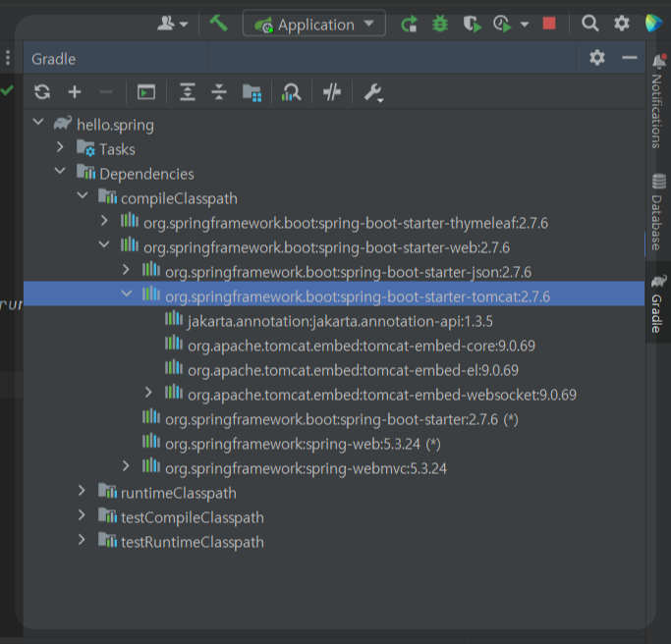Image resolution: width=671 pixels, height=644 pixels.
Task: Toggle Gradle offline mode
Action: 332,92
